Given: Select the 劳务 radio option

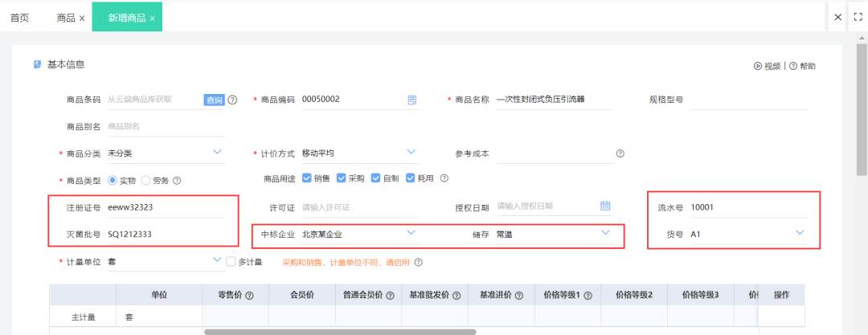Looking at the screenshot, I should [x=146, y=181].
